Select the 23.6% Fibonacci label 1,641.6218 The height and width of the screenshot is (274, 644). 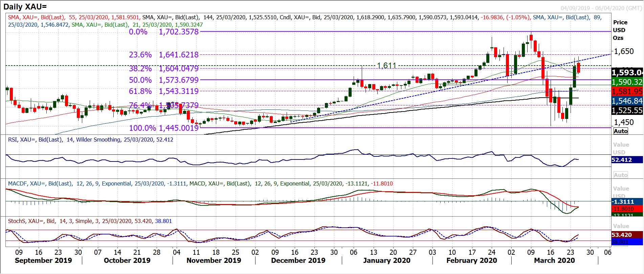pos(164,55)
